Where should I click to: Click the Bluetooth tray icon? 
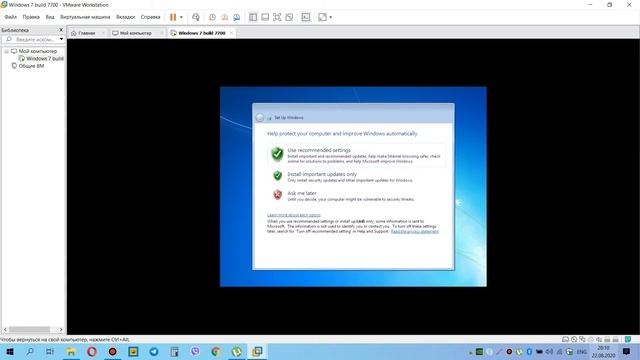[x=529, y=351]
